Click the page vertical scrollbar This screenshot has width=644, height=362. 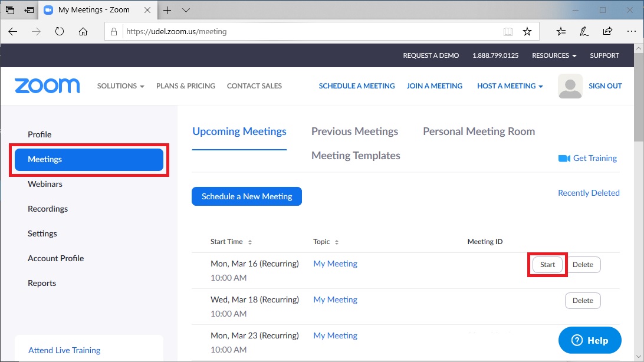tap(639, 97)
